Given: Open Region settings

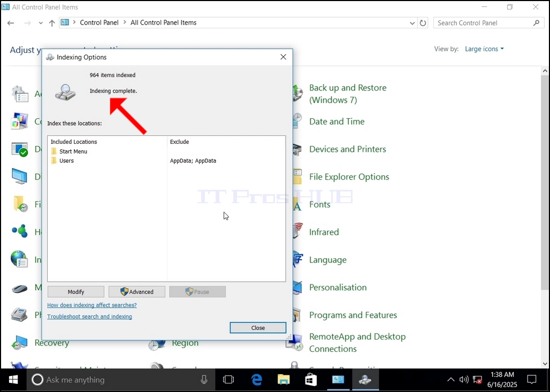Looking at the screenshot, I should tap(185, 343).
